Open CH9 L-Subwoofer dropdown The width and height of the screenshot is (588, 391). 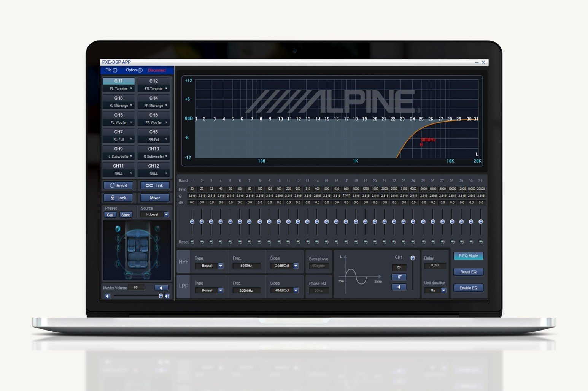(119, 156)
